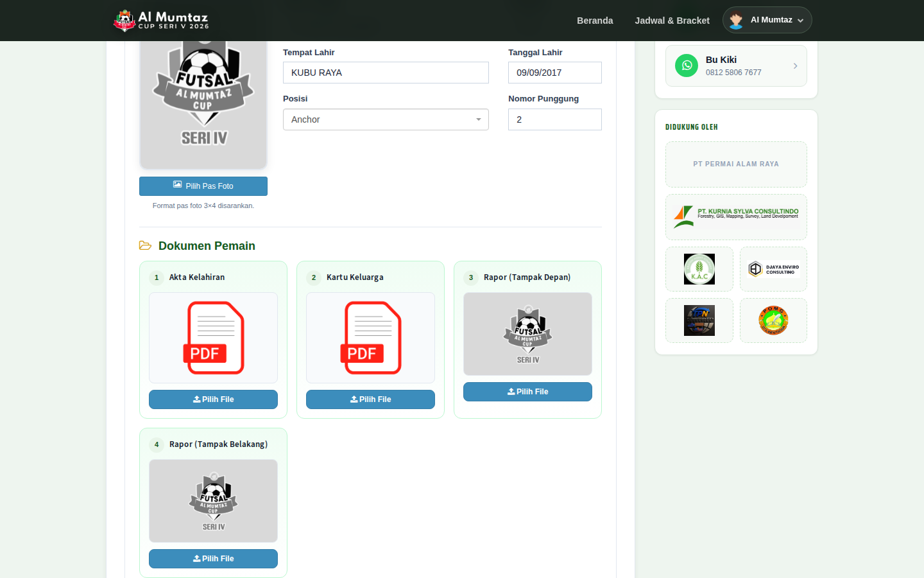
Task: Click Pilih File under Rapor (Tampak Belakang)
Action: pos(213,559)
